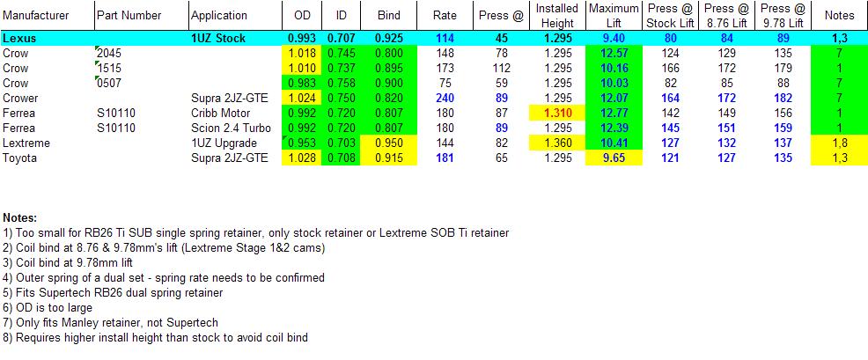Click the 1,8 notes cell
The height and width of the screenshot is (360, 868).
pos(839,143)
